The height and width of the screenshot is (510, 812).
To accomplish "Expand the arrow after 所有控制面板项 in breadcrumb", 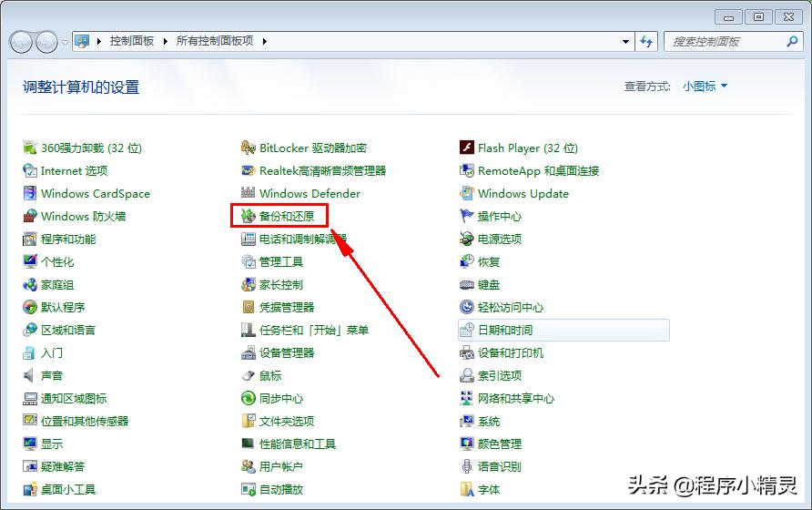I will click(x=265, y=42).
